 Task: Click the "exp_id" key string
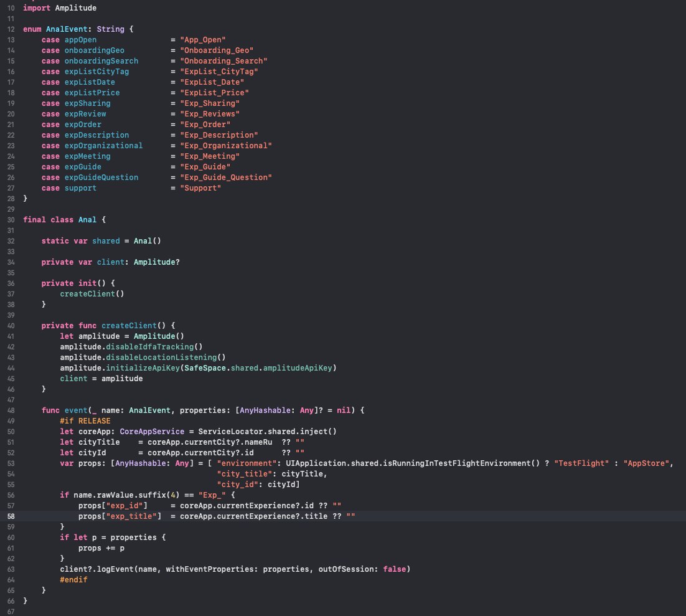(x=125, y=506)
